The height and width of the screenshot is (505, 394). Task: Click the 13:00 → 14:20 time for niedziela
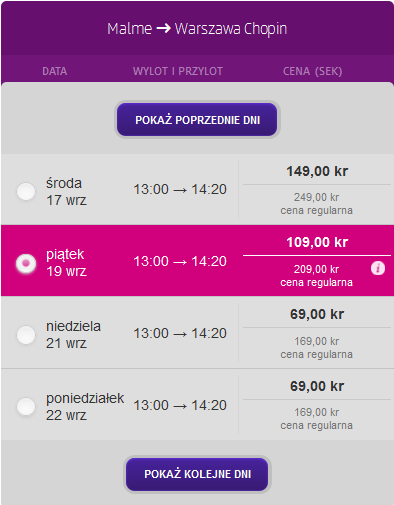coord(180,333)
